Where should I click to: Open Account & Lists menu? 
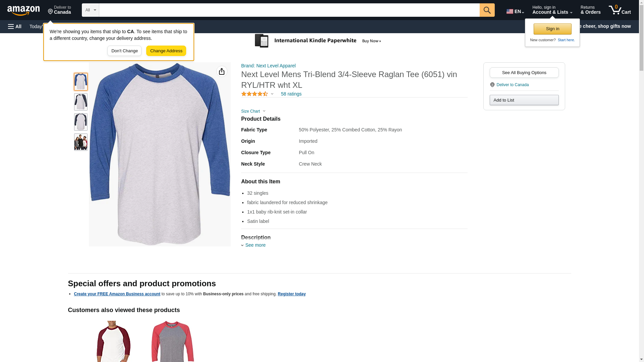pyautogui.click(x=552, y=10)
